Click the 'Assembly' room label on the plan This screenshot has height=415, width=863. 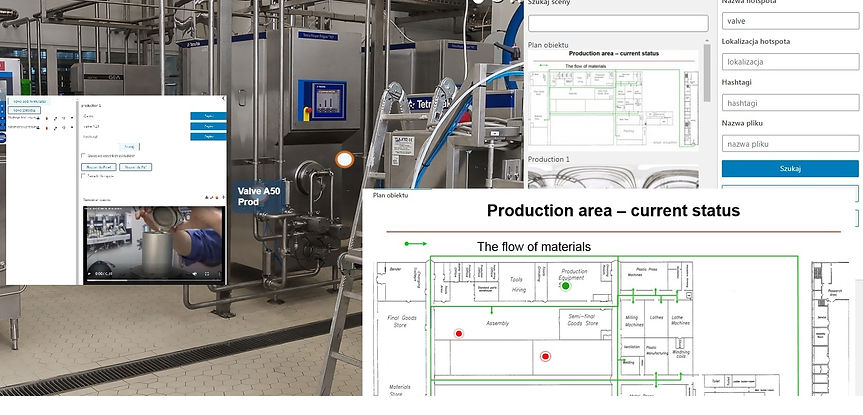pyautogui.click(x=498, y=324)
